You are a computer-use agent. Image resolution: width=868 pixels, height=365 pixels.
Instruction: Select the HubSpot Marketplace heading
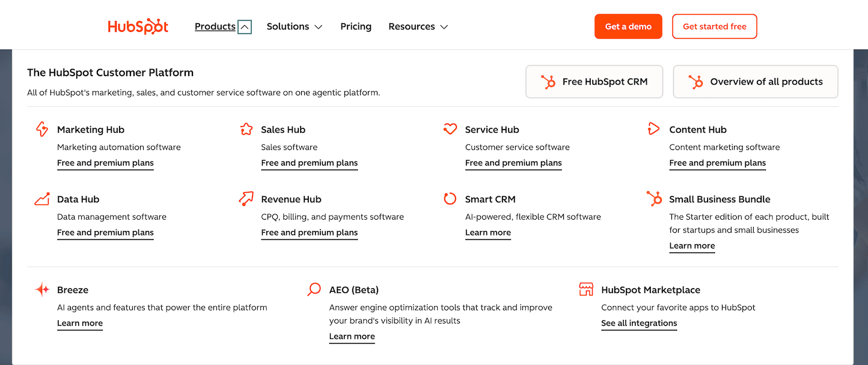pos(651,290)
